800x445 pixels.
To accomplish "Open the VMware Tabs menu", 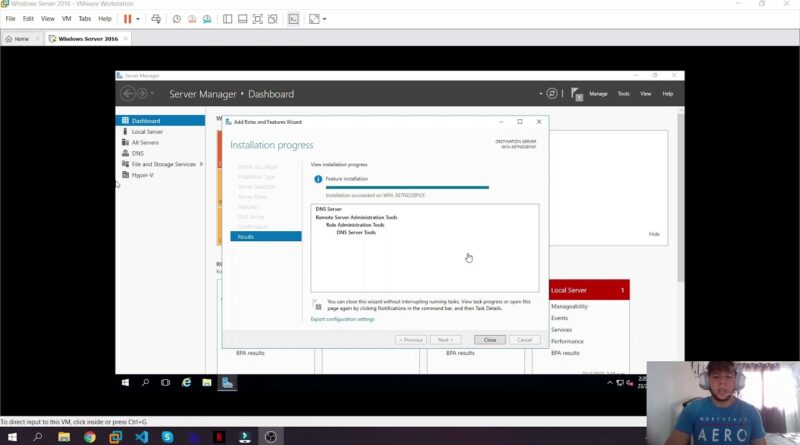I will pyautogui.click(x=85, y=19).
